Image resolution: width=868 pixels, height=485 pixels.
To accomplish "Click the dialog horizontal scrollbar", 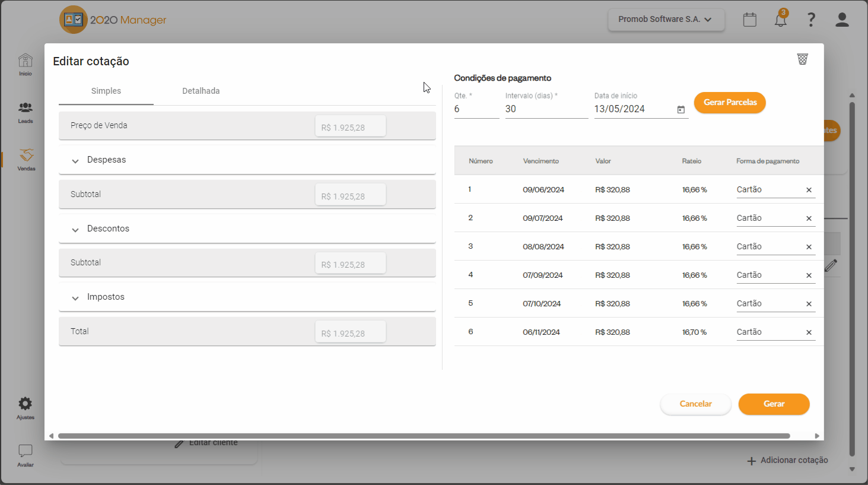I will [x=424, y=436].
